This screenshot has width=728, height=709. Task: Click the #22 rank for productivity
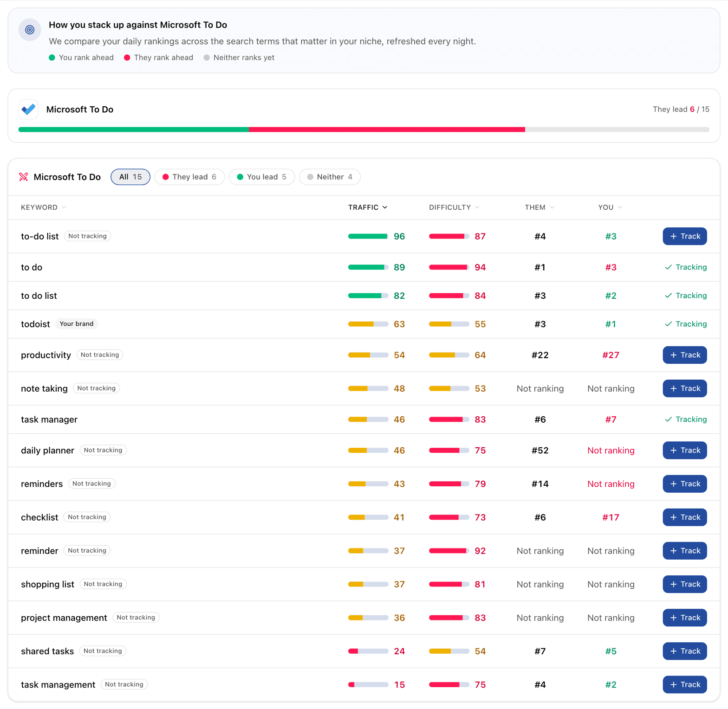coord(540,355)
